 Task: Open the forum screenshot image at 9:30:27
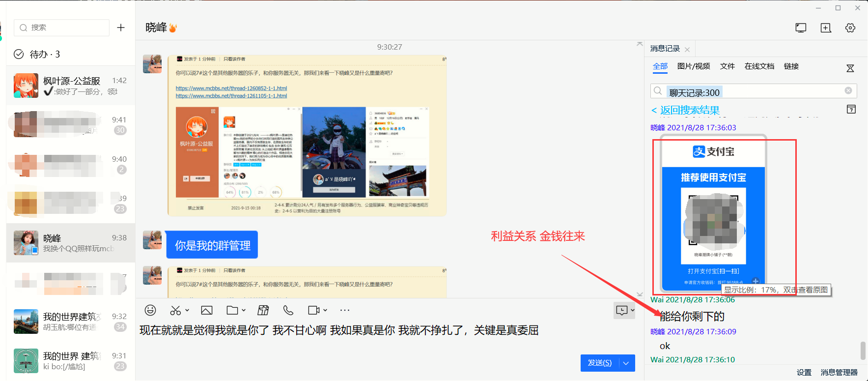pyautogui.click(x=307, y=135)
